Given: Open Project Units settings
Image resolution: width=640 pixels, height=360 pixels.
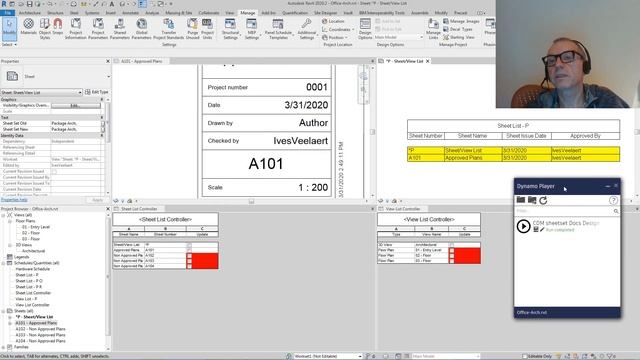Looking at the screenshot, I should [x=207, y=28].
